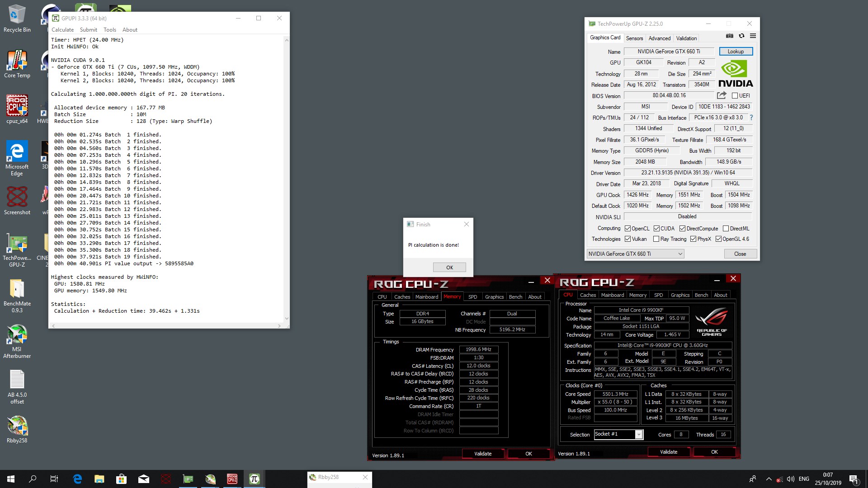Open the Recycle Bin desktop icon
The width and height of the screenshot is (868, 488).
(x=17, y=19)
